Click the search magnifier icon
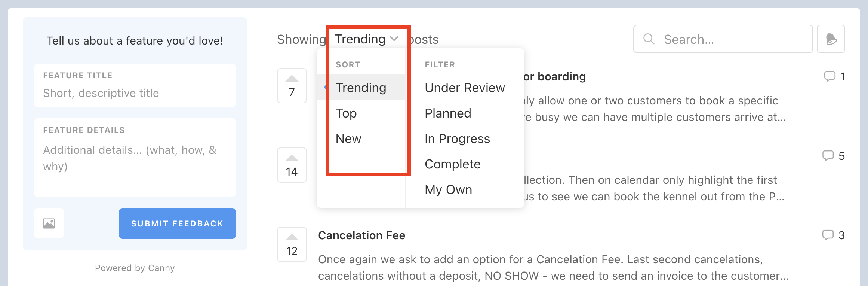Screen dimensions: 868x286 pyautogui.click(x=649, y=39)
